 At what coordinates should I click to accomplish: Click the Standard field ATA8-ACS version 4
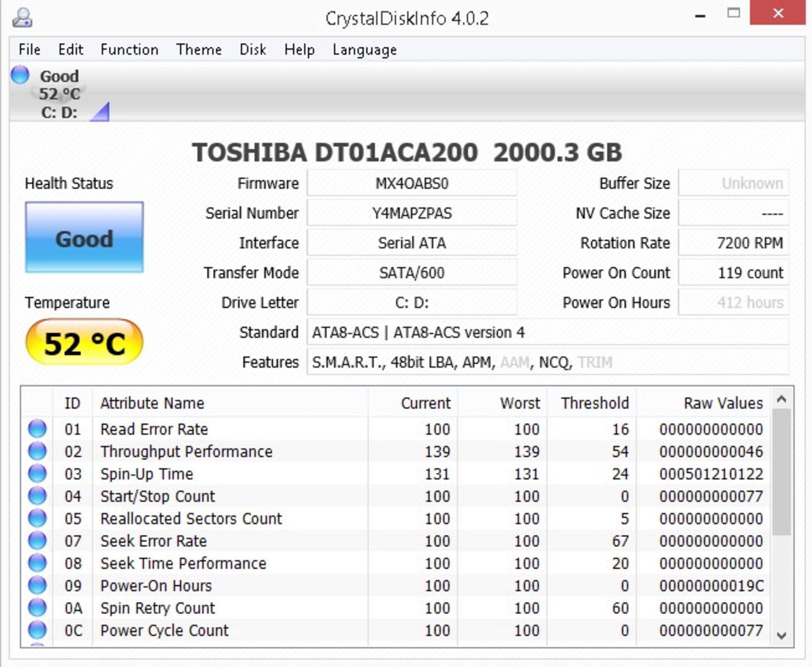[x=548, y=332]
